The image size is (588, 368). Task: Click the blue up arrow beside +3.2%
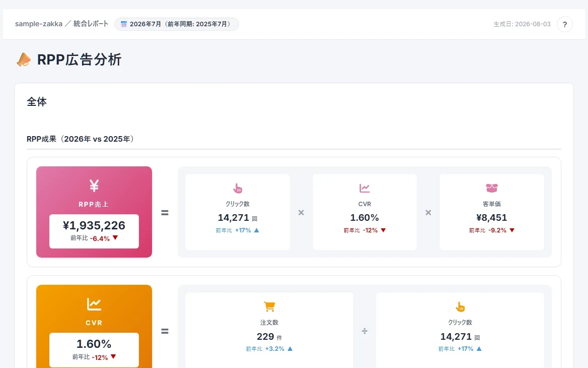coord(290,349)
